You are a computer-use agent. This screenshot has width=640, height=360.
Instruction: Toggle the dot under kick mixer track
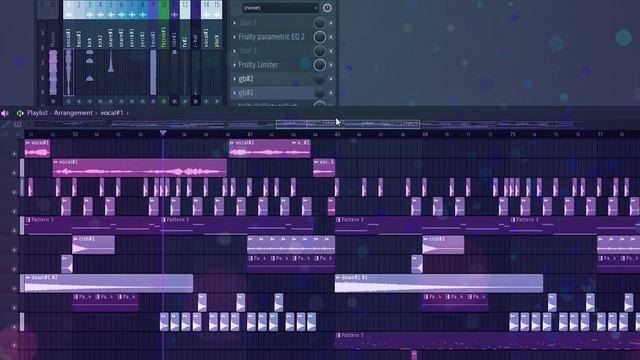tap(90, 101)
